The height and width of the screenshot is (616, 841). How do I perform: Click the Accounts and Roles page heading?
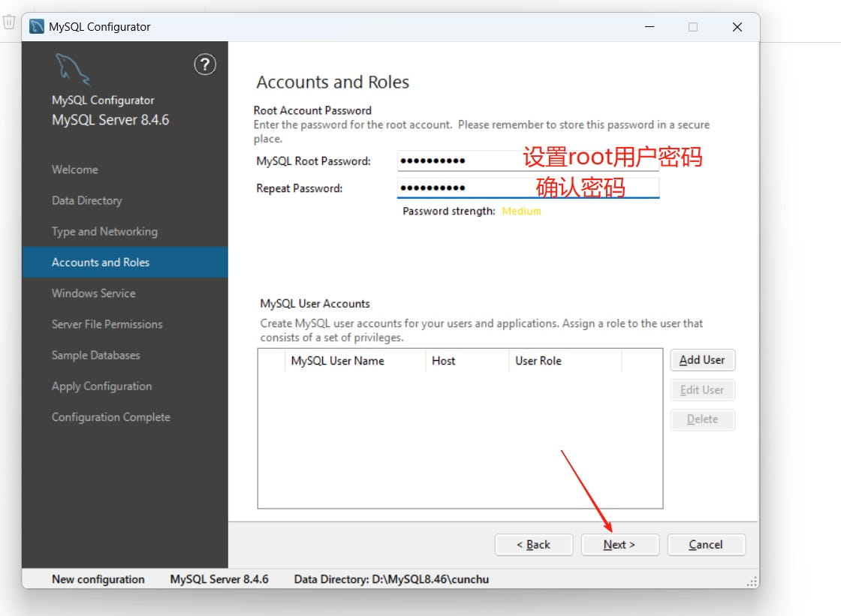[x=333, y=82]
